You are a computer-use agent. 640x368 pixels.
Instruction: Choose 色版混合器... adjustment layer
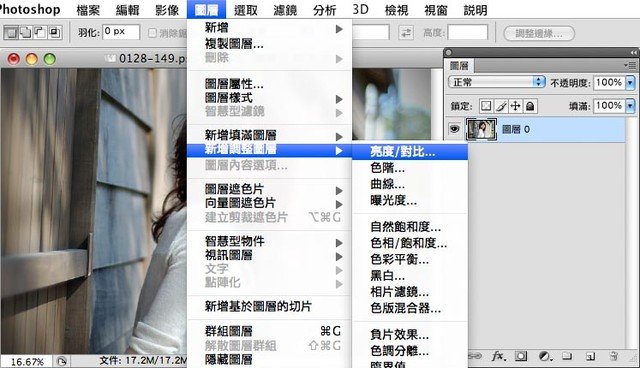click(x=410, y=308)
